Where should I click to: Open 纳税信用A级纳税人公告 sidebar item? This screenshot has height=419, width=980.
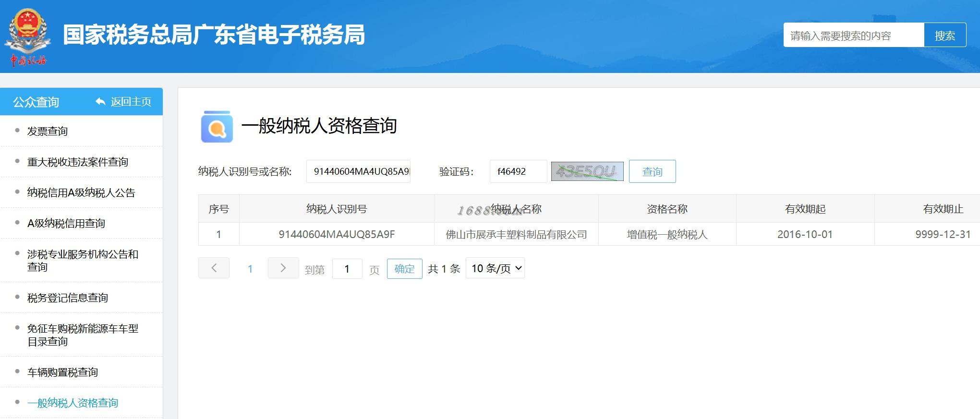coord(81,192)
